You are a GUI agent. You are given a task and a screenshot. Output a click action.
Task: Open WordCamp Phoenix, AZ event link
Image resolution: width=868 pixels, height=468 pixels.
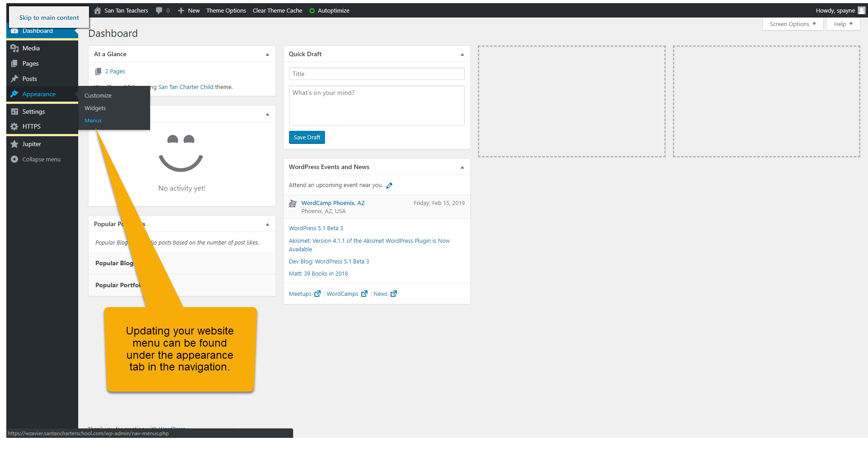[x=333, y=203]
